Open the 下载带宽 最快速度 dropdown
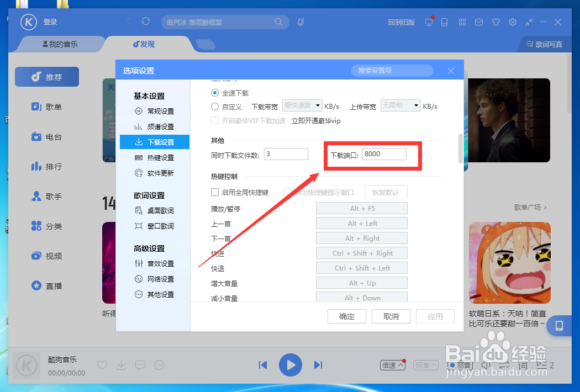The height and width of the screenshot is (392, 580). point(302,105)
